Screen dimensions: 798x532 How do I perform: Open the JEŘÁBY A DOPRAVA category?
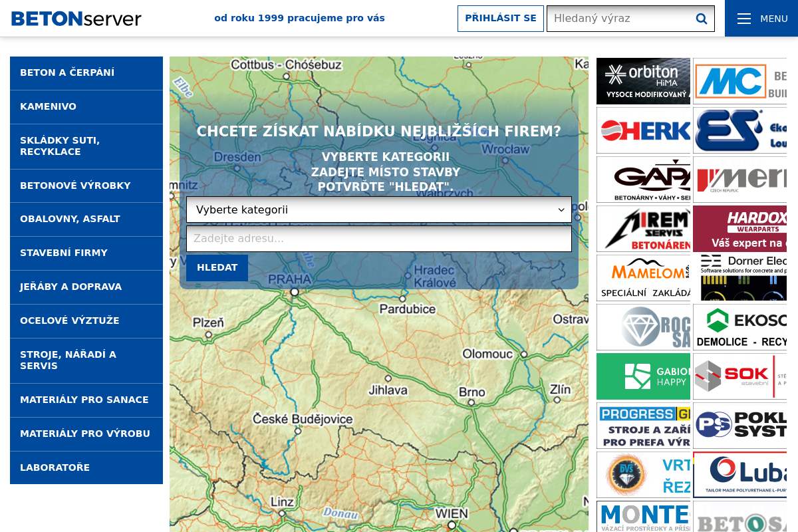(86, 287)
